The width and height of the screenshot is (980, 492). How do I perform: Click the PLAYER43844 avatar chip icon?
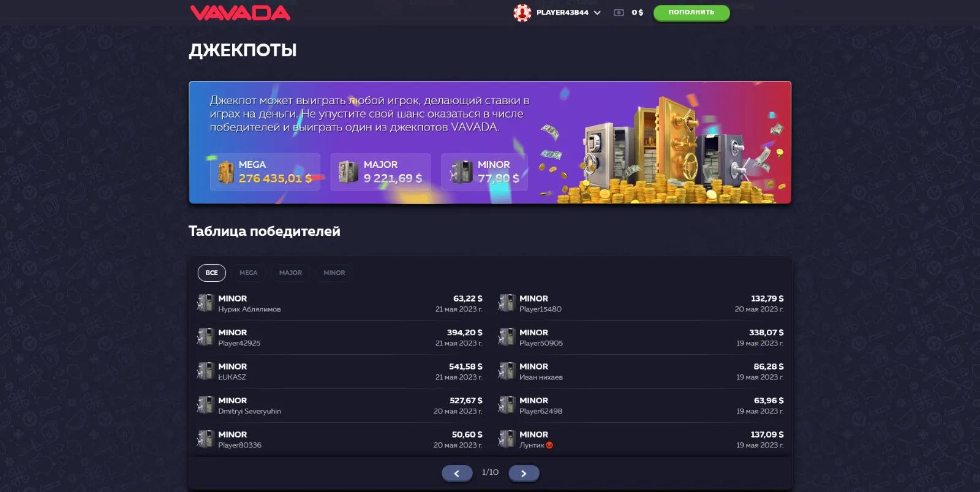click(x=522, y=12)
